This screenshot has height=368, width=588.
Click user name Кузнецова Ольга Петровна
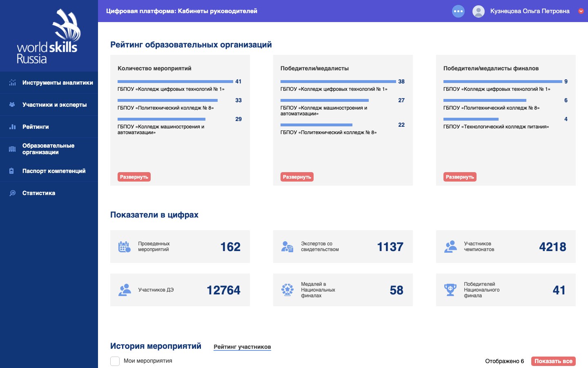(x=530, y=11)
